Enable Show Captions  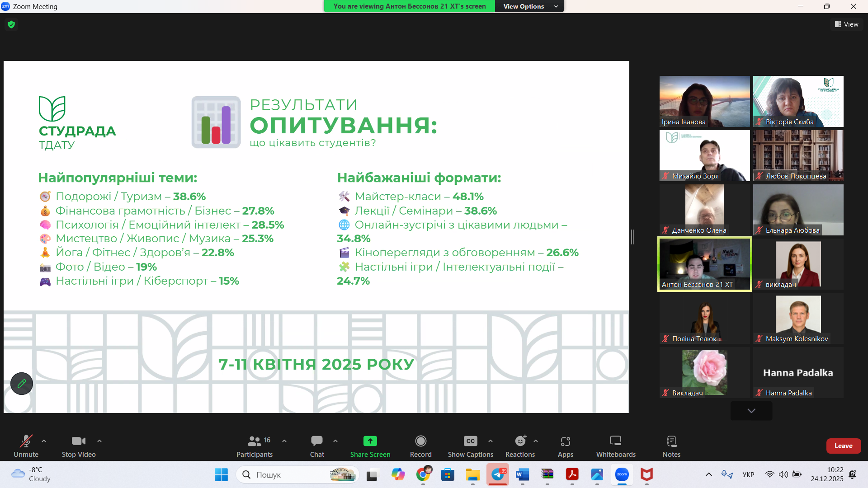pyautogui.click(x=470, y=446)
